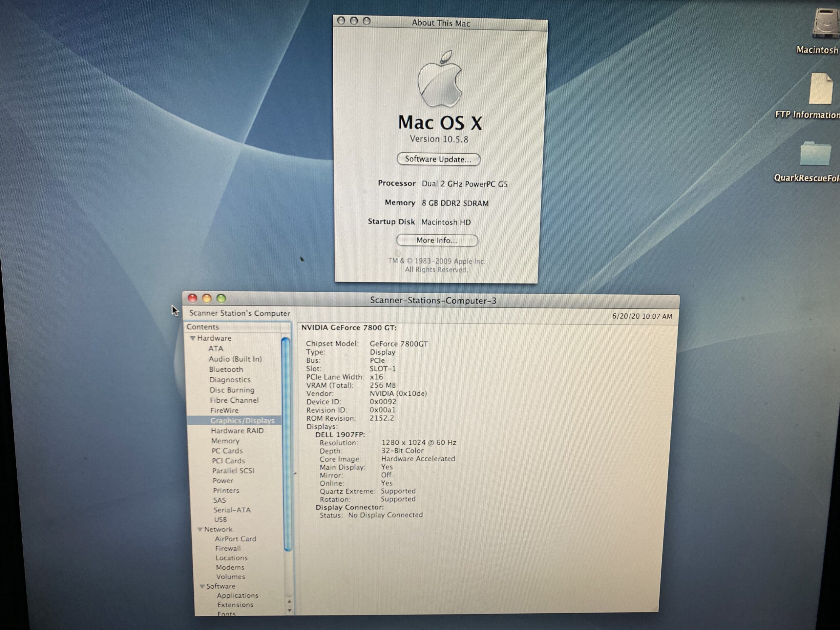840x630 pixels.
Task: Select Parallel SCSI in the Hardware list
Action: click(233, 471)
